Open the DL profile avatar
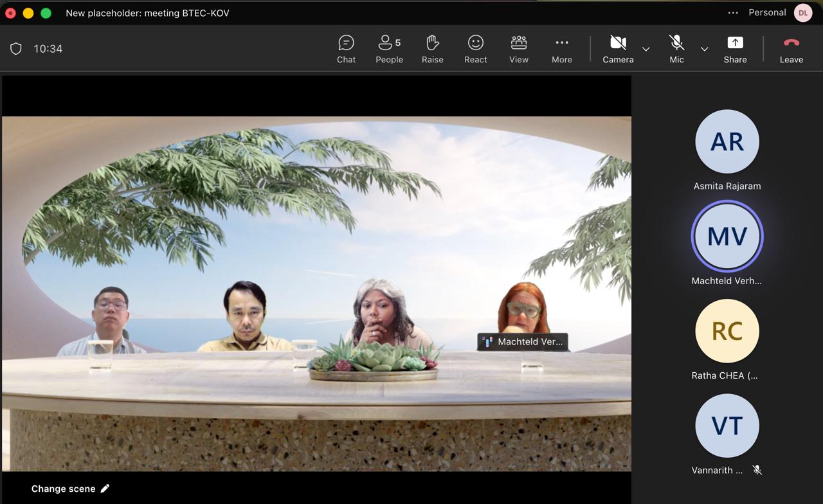This screenshot has height=504, width=823. coord(803,13)
